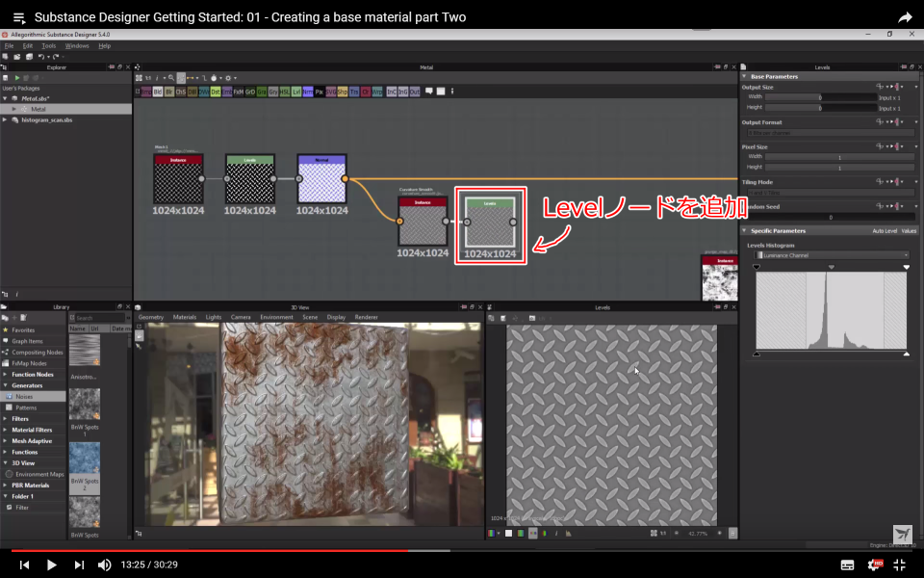Add a Levels node via Lvl button
The width and height of the screenshot is (924, 578).
tap(296, 92)
